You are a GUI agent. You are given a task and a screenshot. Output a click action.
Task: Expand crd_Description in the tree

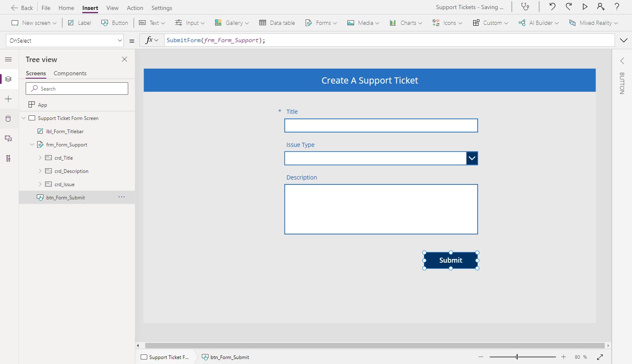point(40,171)
